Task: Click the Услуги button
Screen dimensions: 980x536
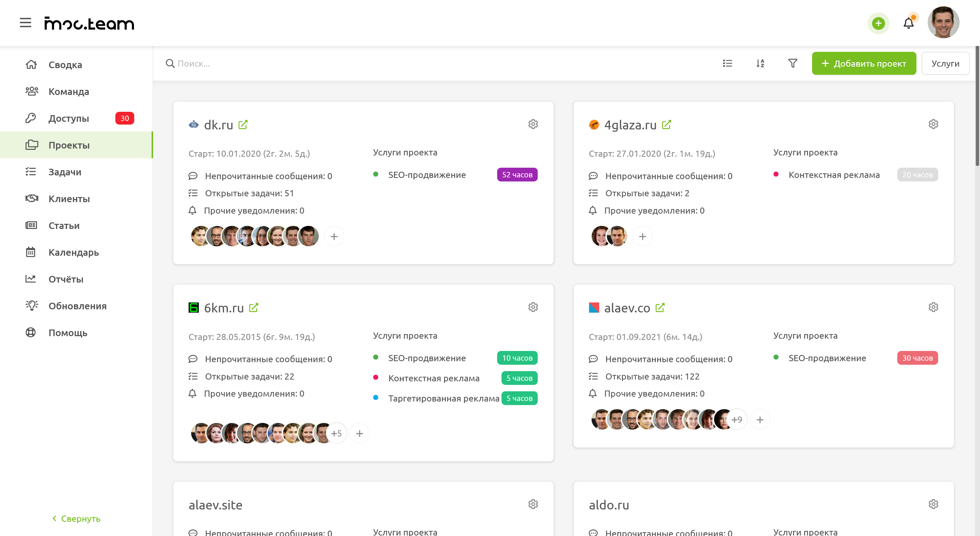Action: tap(945, 64)
